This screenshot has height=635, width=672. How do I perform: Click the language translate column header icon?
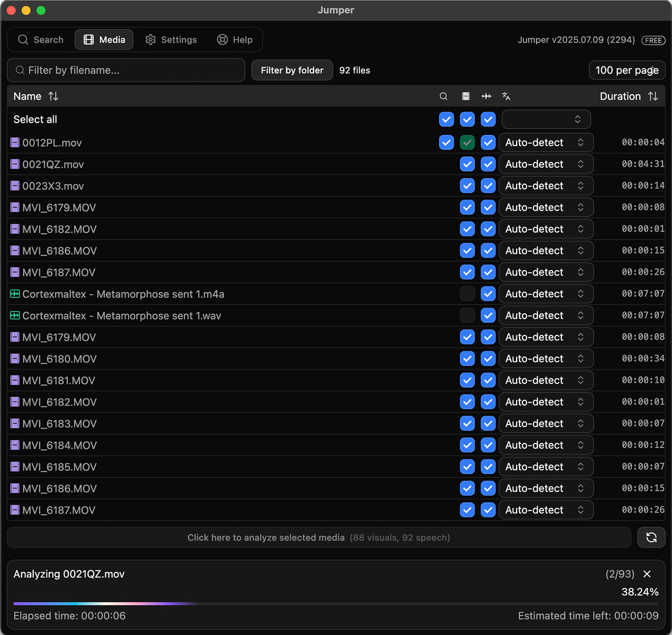tap(506, 96)
